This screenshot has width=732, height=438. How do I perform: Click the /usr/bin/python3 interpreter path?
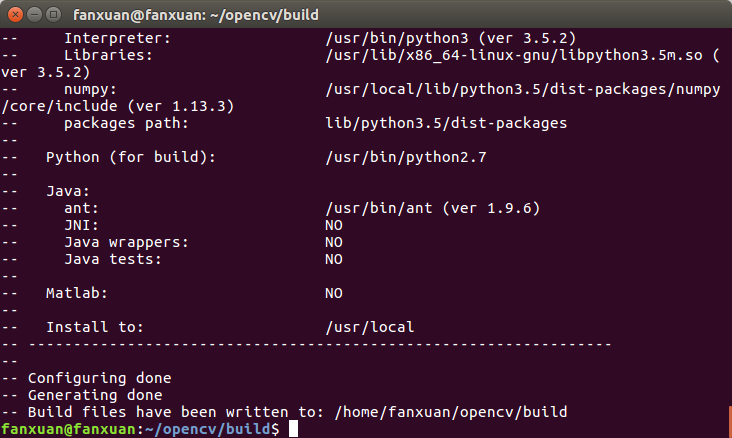click(390, 38)
